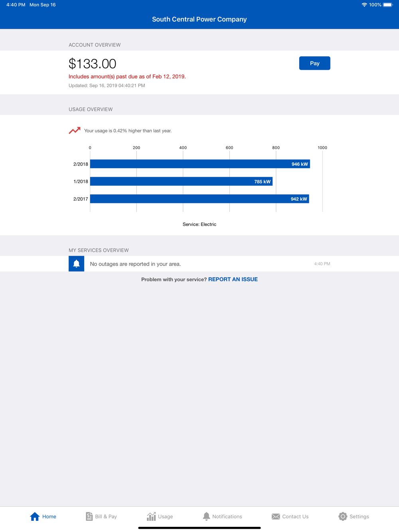Select the 2/2017 usage bar 942 kW

pos(199,199)
